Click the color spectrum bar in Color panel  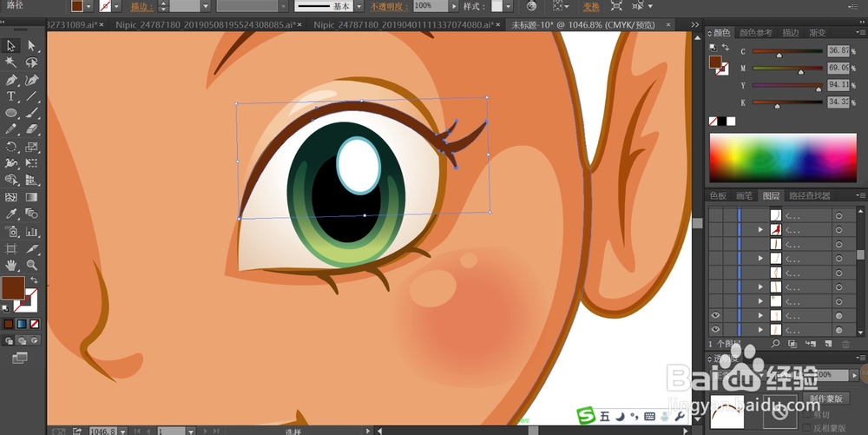(783, 158)
